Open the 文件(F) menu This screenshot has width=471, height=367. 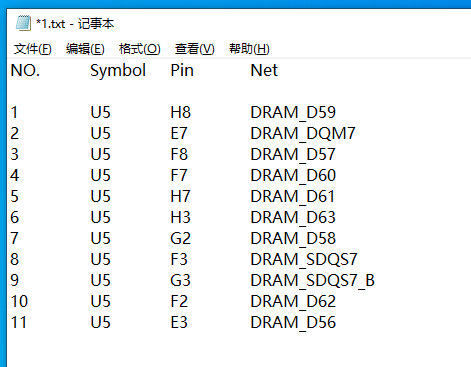coord(32,49)
